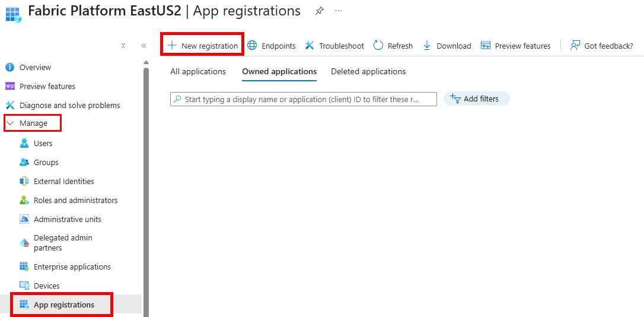Screen dimensions: 644x317
Task: Click the search magnifier icon
Action: click(177, 99)
